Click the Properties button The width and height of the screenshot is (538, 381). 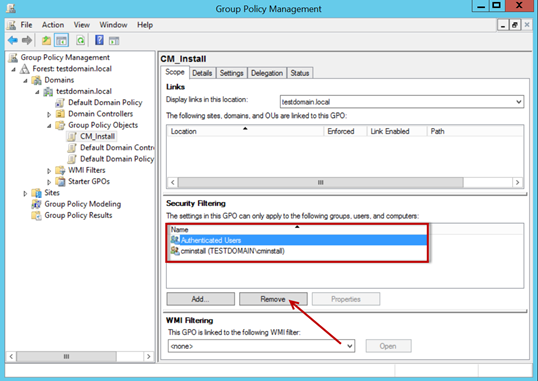pyautogui.click(x=346, y=299)
